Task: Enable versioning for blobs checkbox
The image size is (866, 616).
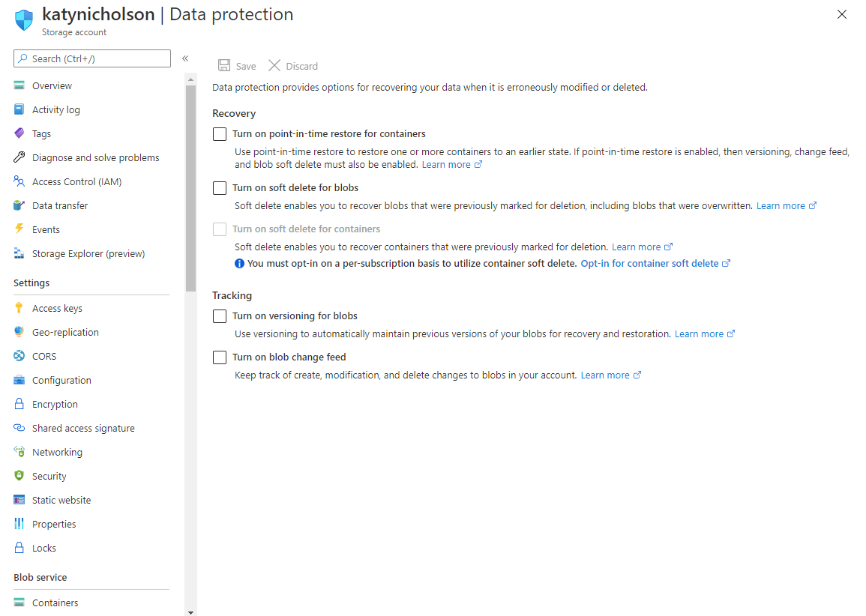Action: click(220, 316)
